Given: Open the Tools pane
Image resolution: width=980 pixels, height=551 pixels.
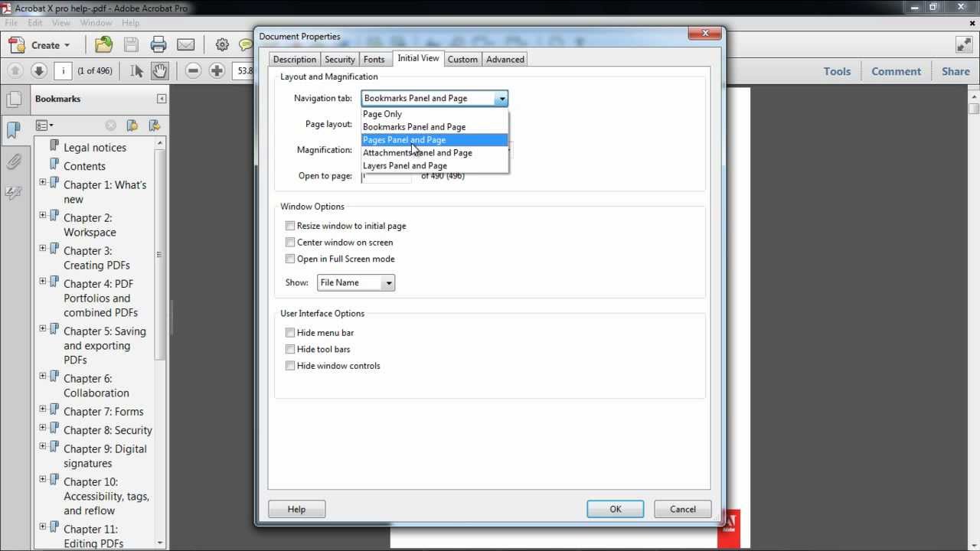Looking at the screenshot, I should coord(837,71).
